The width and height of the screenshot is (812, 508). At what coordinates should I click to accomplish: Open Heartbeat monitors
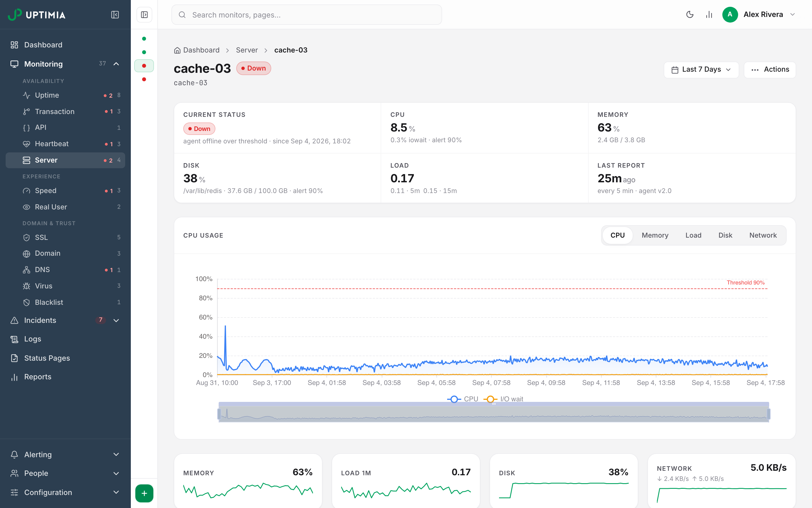click(x=65, y=144)
